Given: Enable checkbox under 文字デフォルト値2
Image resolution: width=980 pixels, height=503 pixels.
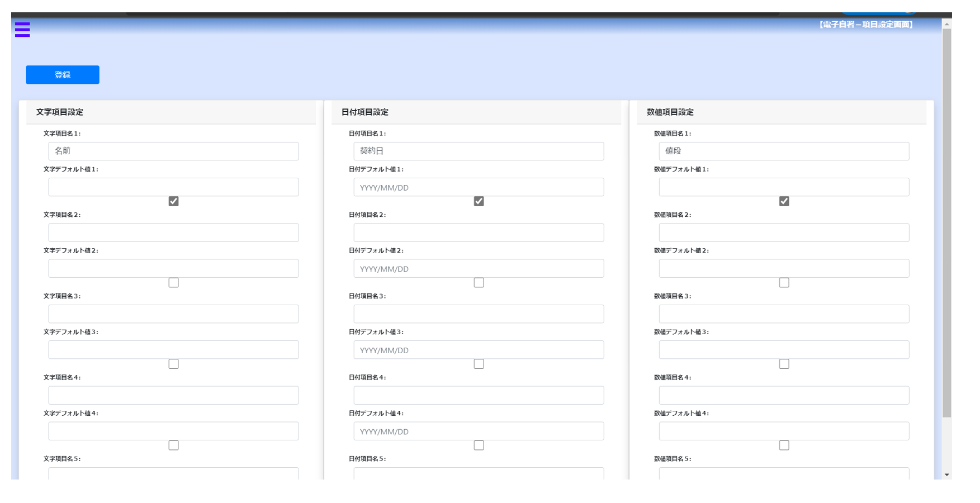Looking at the screenshot, I should [174, 283].
